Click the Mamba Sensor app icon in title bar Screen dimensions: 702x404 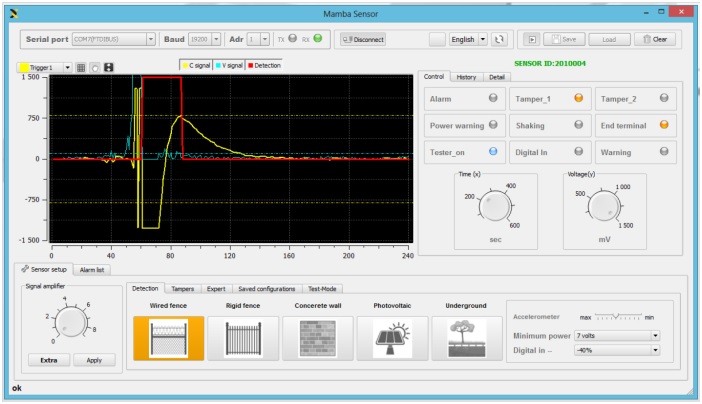14,13
